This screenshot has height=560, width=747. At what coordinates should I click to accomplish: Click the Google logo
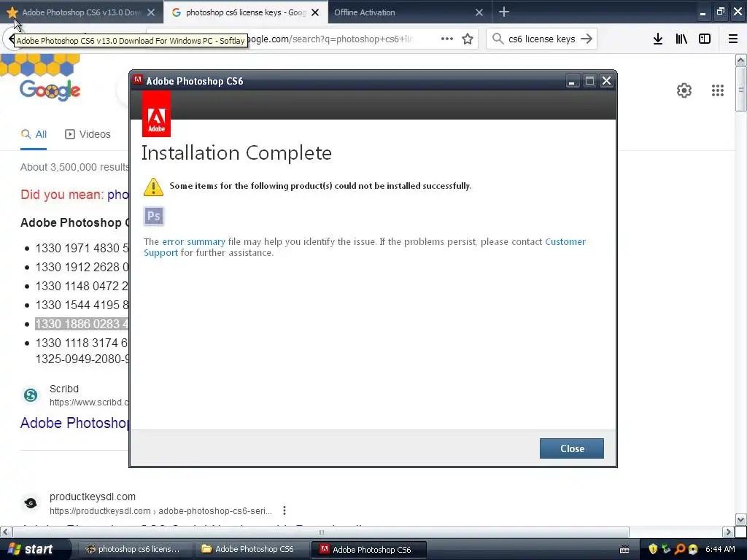[50, 90]
